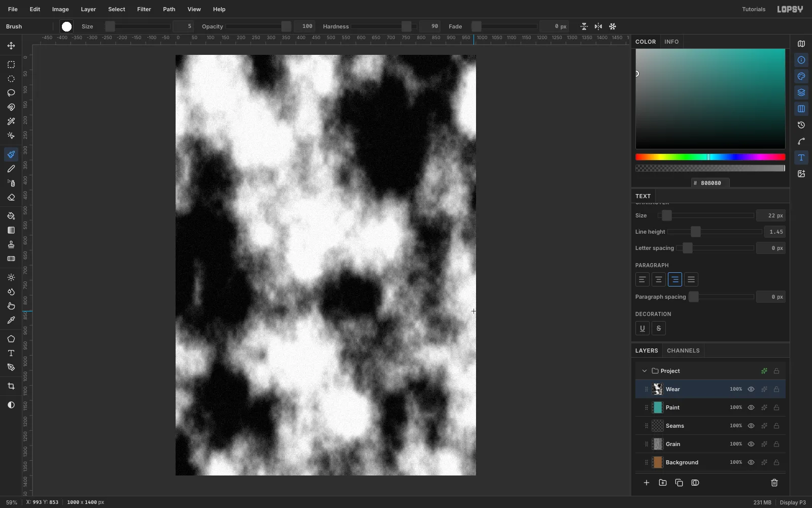
Task: Open the Paths panel icon
Action: pyautogui.click(x=801, y=141)
